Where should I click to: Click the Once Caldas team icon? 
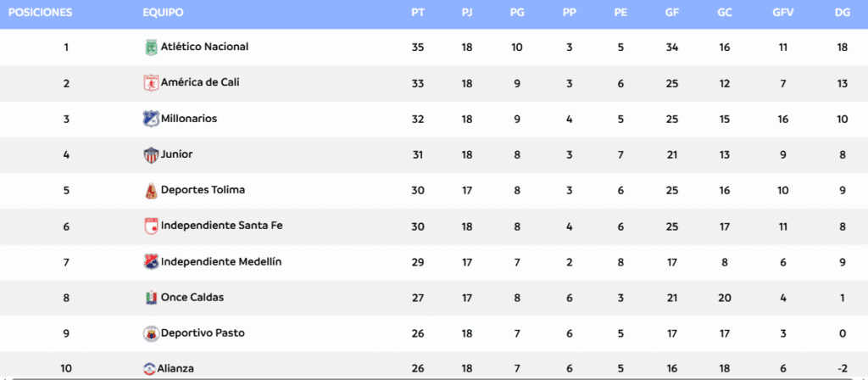pos(151,298)
